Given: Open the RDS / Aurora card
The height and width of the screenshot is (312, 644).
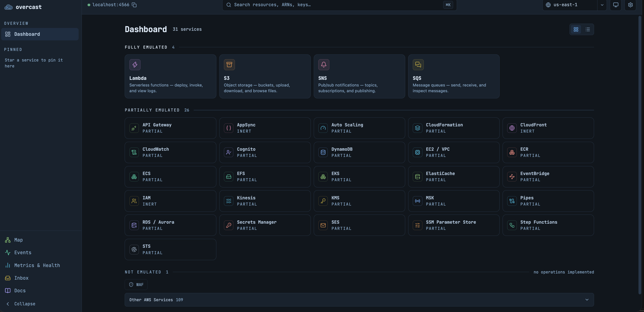Looking at the screenshot, I should [x=171, y=225].
